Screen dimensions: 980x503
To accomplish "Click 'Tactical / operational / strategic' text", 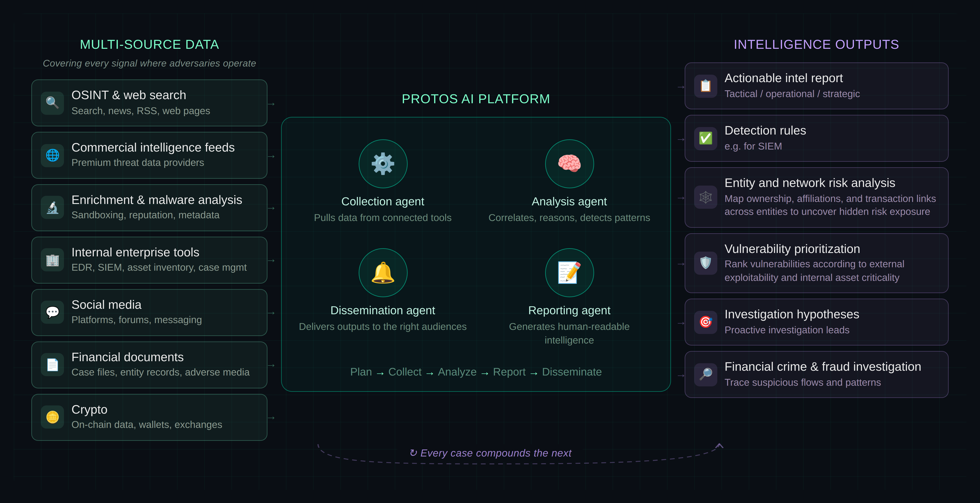I will 792,94.
